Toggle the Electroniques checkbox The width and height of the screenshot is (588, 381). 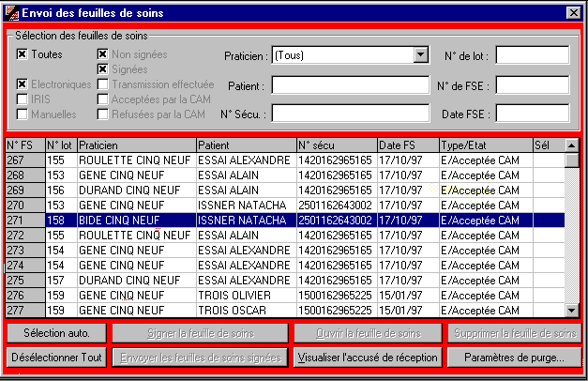[x=22, y=84]
